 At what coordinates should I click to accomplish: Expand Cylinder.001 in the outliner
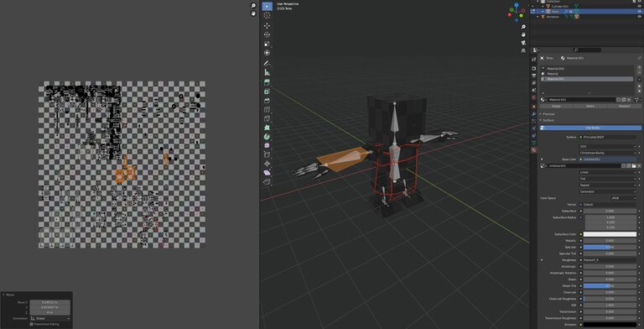coord(543,6)
